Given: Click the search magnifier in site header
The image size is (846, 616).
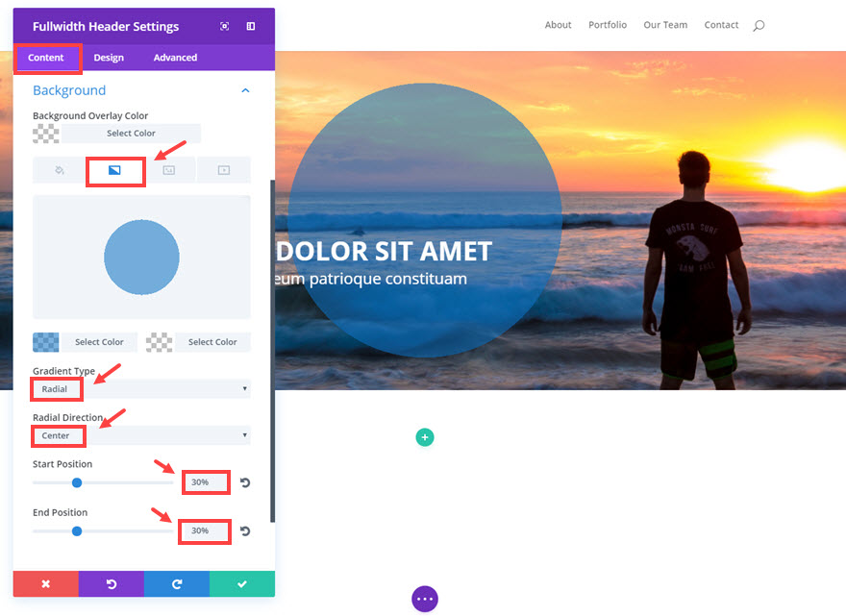Looking at the screenshot, I should point(759,25).
